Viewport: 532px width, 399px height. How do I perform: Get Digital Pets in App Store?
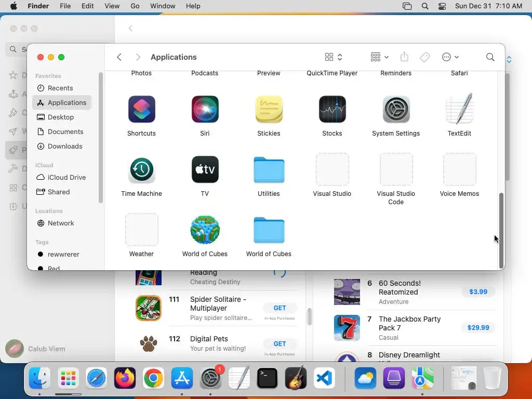pyautogui.click(x=280, y=344)
